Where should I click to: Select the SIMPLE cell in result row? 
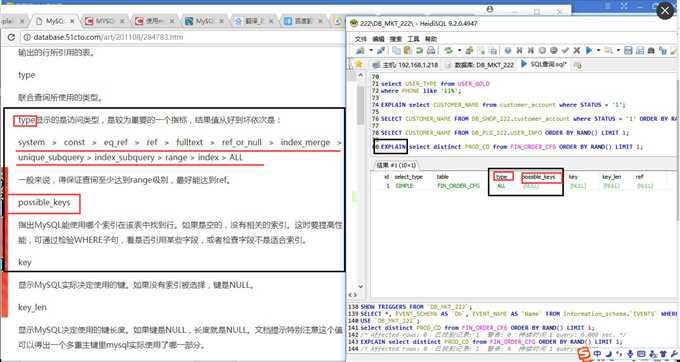(x=404, y=186)
